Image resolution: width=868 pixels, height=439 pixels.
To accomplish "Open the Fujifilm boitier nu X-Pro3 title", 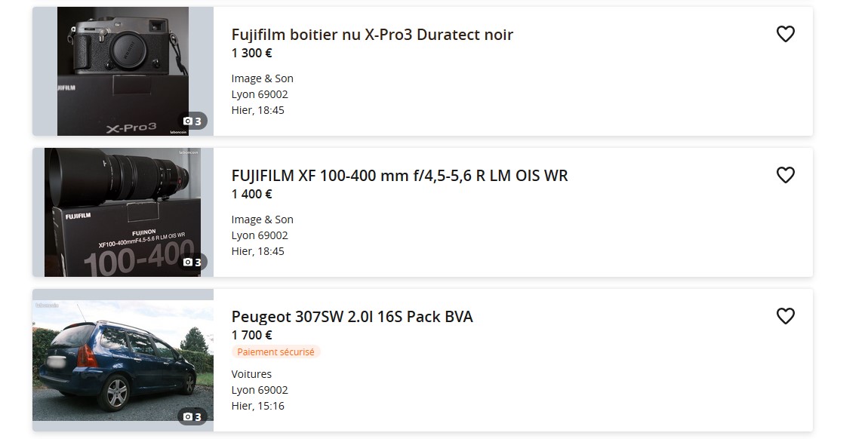I will tap(372, 35).
